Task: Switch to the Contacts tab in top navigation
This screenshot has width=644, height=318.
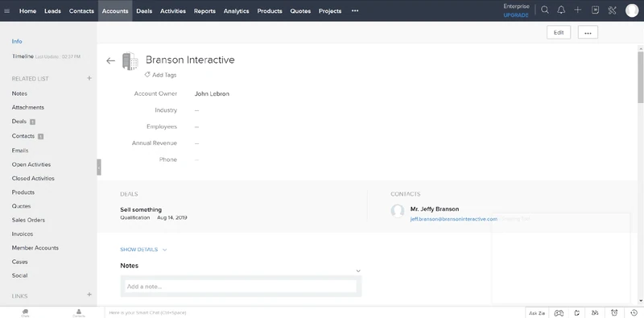Action: point(81,11)
